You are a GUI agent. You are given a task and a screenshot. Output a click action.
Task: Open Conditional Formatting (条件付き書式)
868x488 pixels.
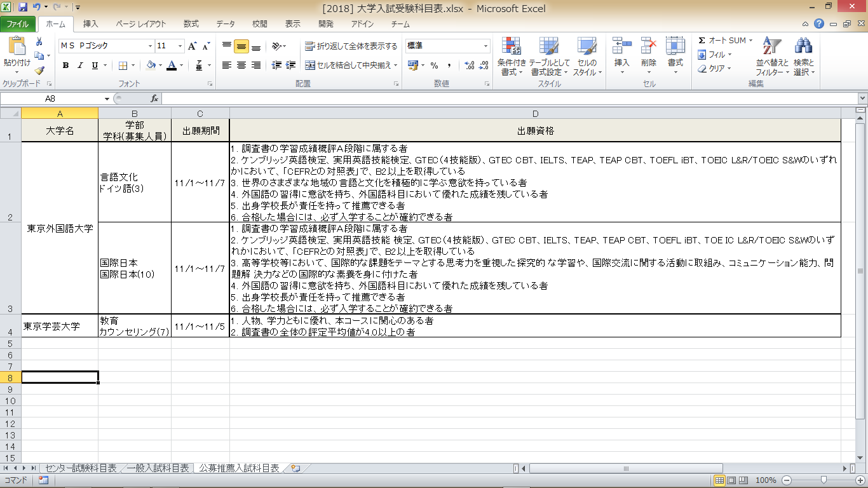coord(512,57)
